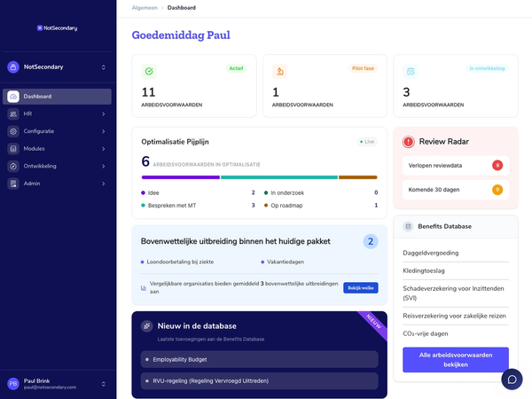This screenshot has width=532, height=399.
Task: Open the user menu arrows beside Paul Brink
Action: 104,384
